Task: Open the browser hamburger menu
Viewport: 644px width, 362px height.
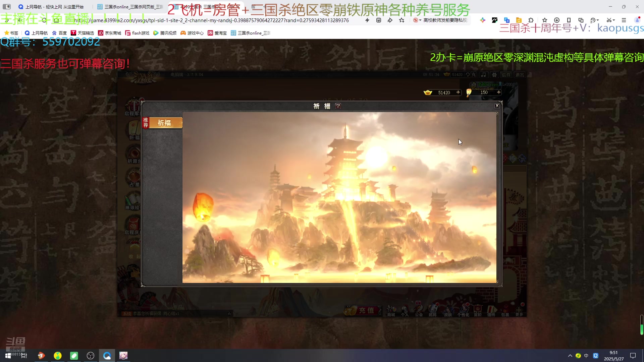Action: pos(624,20)
